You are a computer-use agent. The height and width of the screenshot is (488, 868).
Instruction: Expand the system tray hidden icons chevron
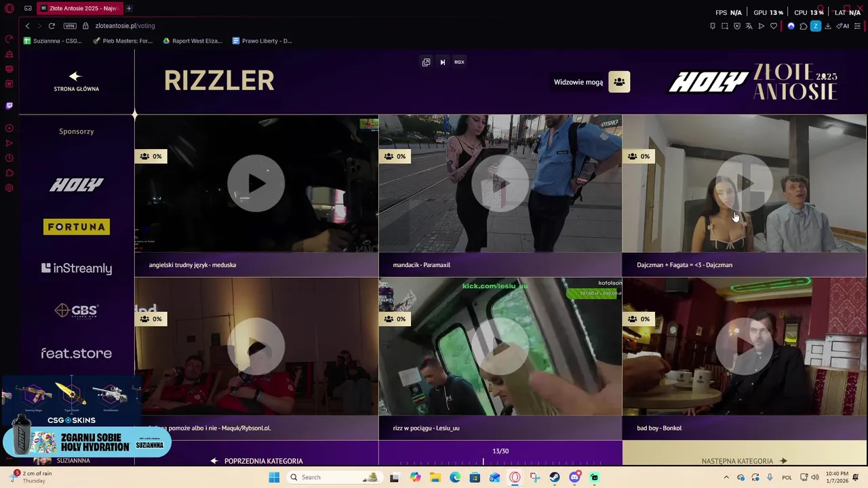click(x=726, y=477)
